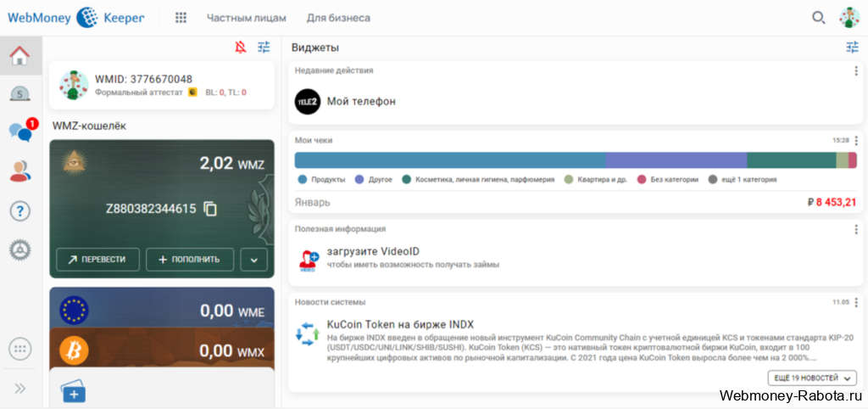
Task: Add a new wallet card icon
Action: click(x=75, y=390)
